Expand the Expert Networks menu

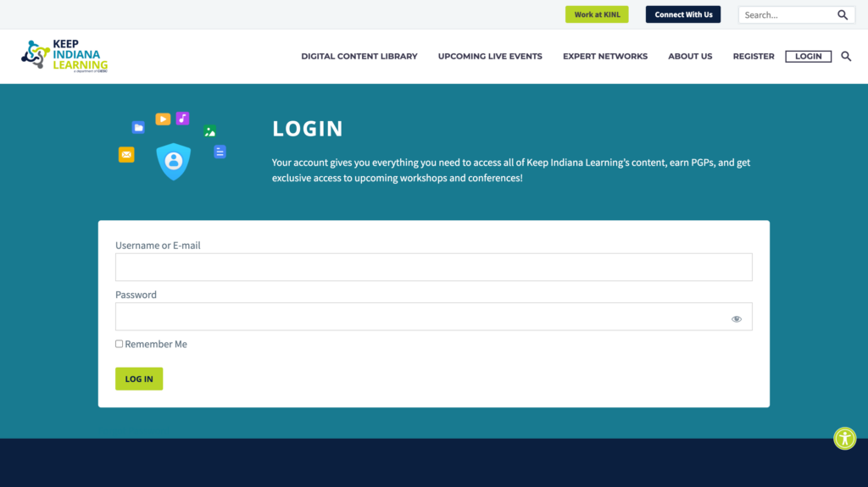[605, 57]
